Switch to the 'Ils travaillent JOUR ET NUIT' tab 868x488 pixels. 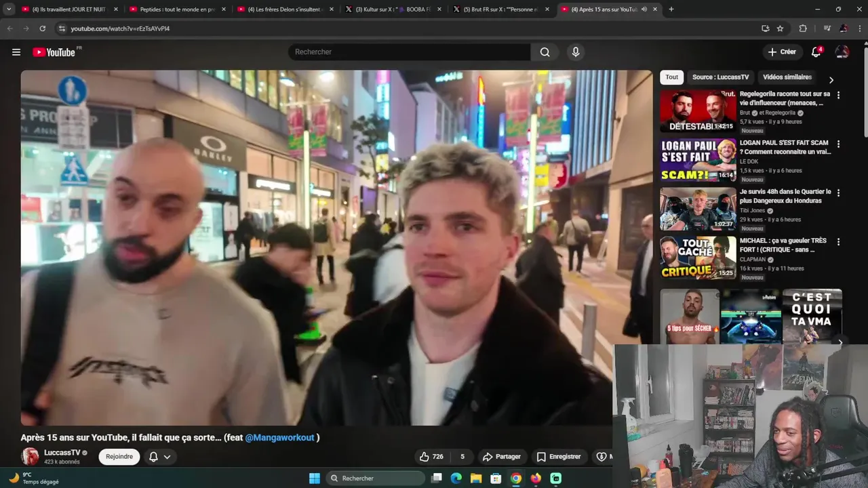70,9
